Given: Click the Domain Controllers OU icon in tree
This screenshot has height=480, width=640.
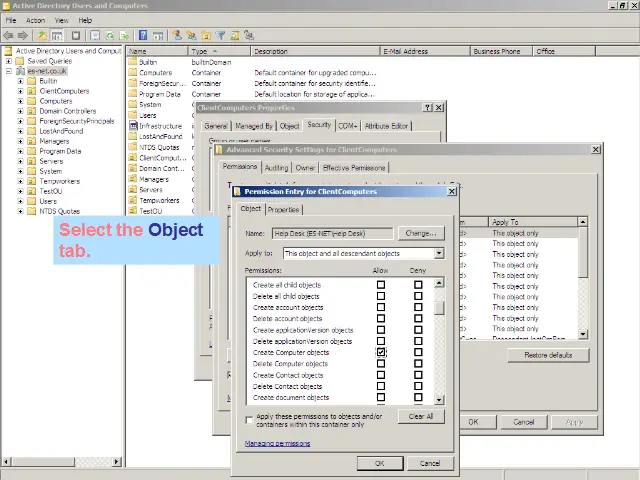Looking at the screenshot, I should 32,111.
